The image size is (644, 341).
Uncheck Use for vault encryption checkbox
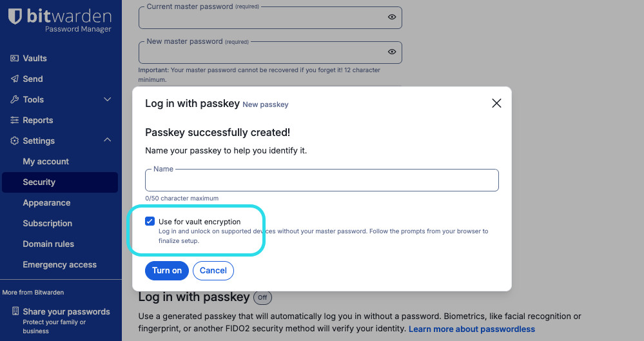tap(150, 221)
